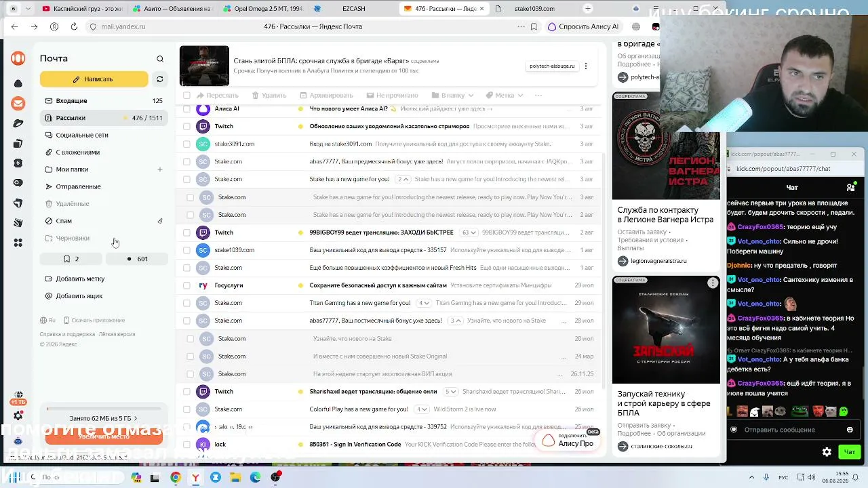Open the 'С вложениями' folder
This screenshot has height=488, width=868.
pos(104,152)
